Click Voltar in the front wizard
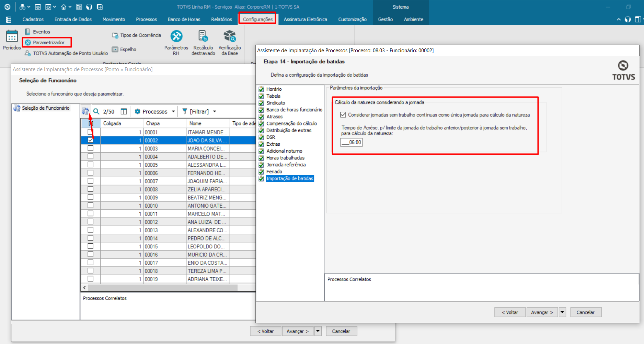Viewport: 644px width, 344px height. coord(510,312)
